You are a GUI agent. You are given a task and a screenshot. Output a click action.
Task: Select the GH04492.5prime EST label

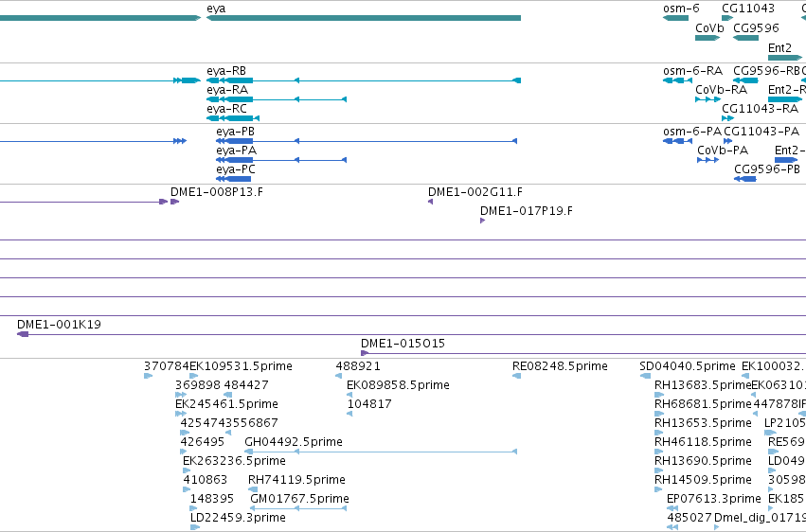tap(293, 442)
